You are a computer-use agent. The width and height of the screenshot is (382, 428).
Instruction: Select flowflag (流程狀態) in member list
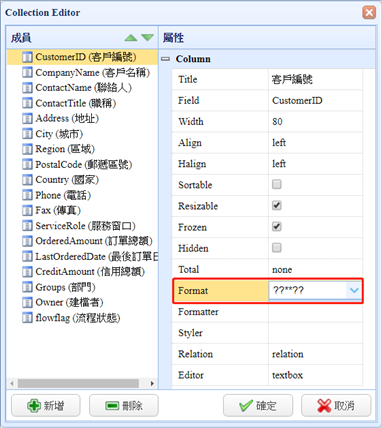(78, 318)
